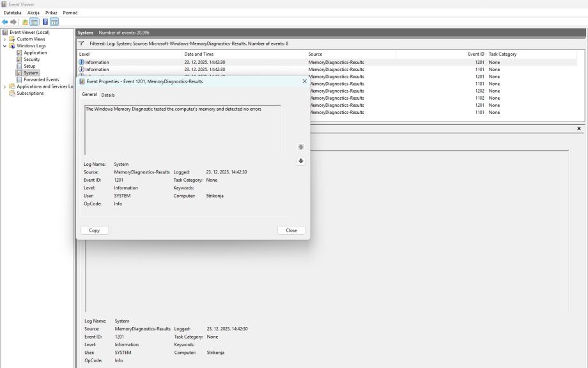Viewport: 588px width, 368px height.
Task: Collapse the Windows Logs tree node
Action: tap(4, 46)
